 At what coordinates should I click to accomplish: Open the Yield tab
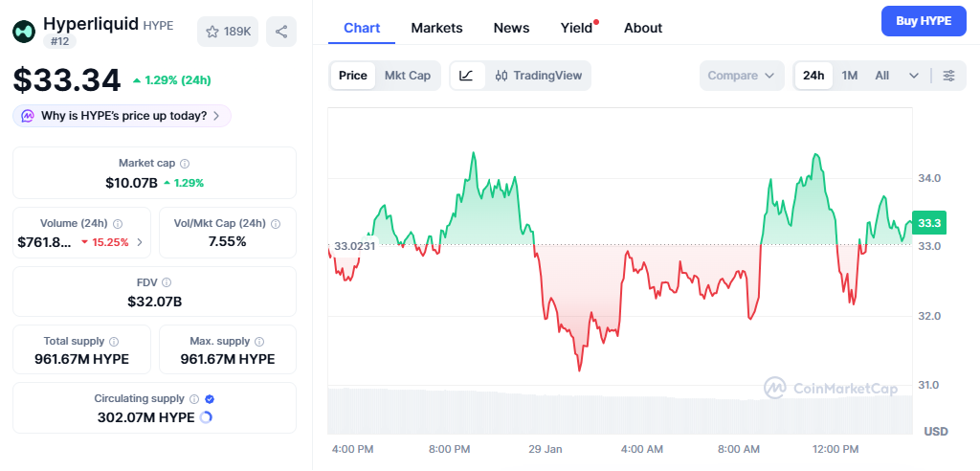click(576, 28)
